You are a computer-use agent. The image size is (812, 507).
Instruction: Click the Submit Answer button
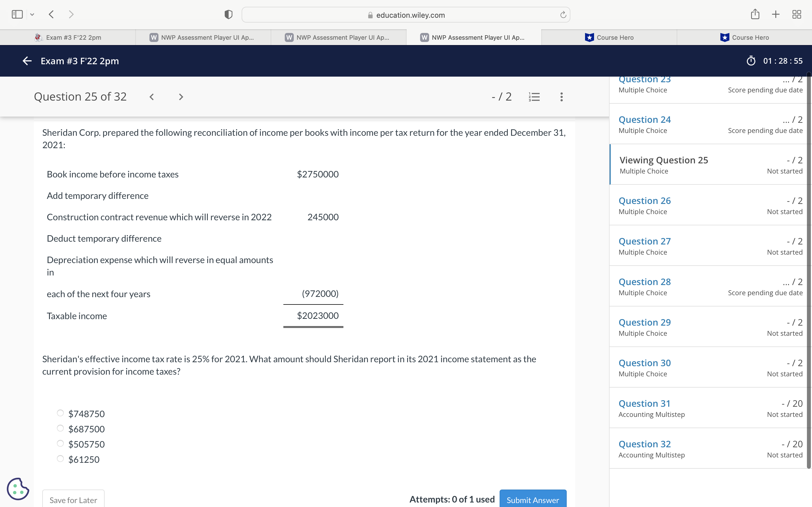[x=533, y=500]
